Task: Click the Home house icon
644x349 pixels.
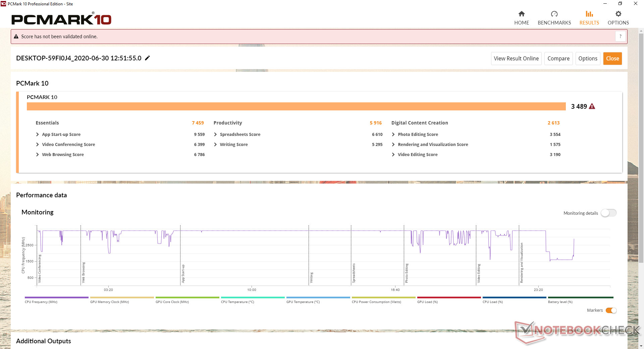Action: pyautogui.click(x=522, y=14)
